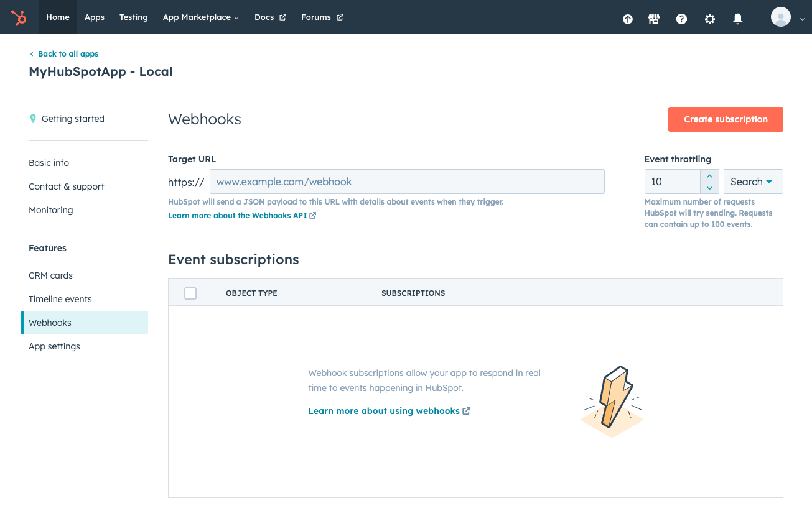Click the MyHubSpotApp - Local title
The image size is (812, 511).
(x=101, y=71)
